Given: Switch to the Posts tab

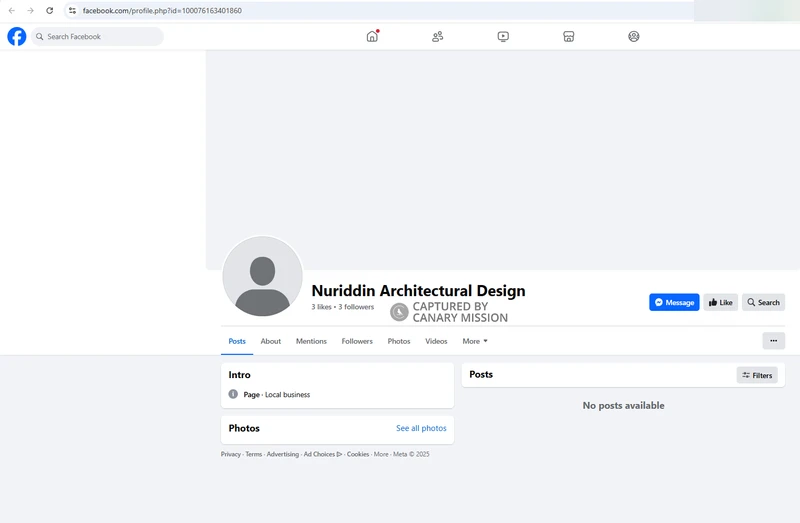Looking at the screenshot, I should [x=237, y=341].
